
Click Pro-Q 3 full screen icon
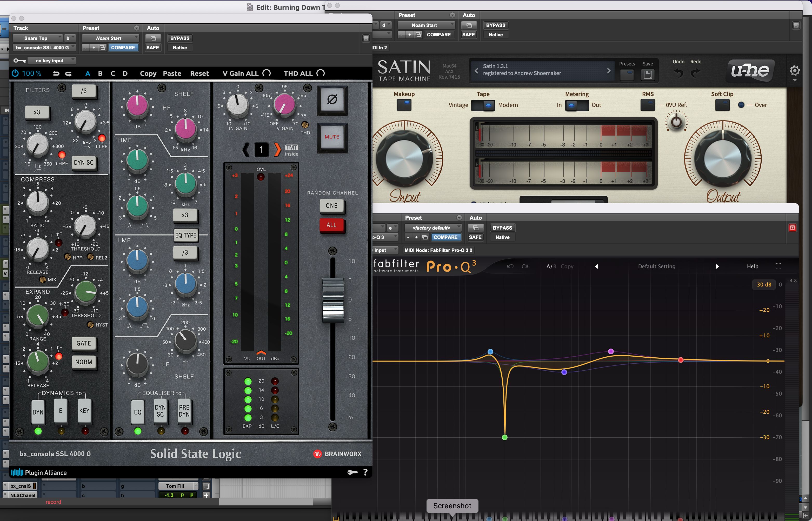pos(778,266)
